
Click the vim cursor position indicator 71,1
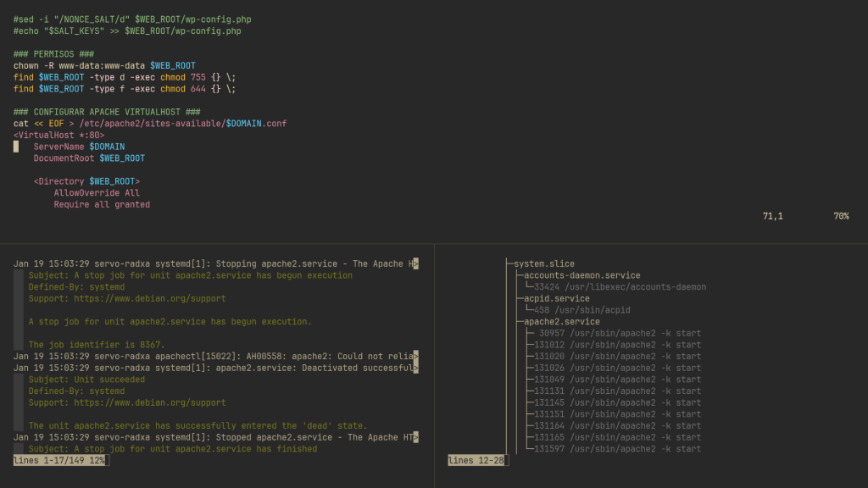coord(772,216)
